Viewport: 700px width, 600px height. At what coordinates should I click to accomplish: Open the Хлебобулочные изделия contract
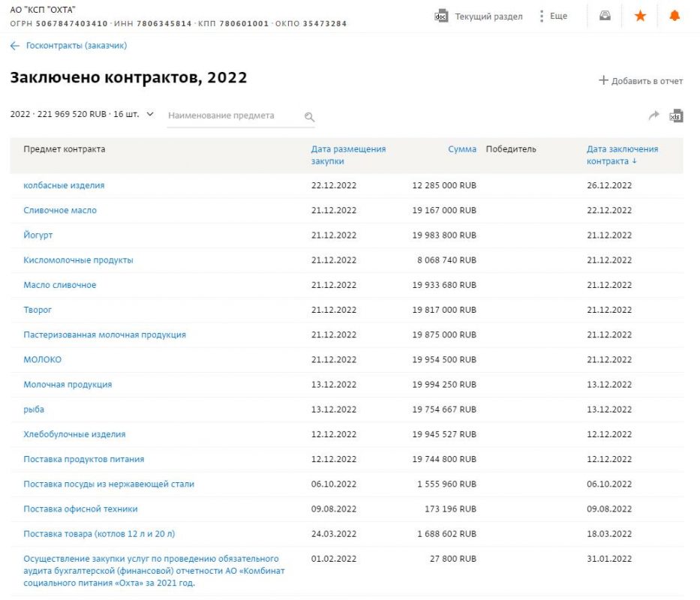pyautogui.click(x=74, y=434)
